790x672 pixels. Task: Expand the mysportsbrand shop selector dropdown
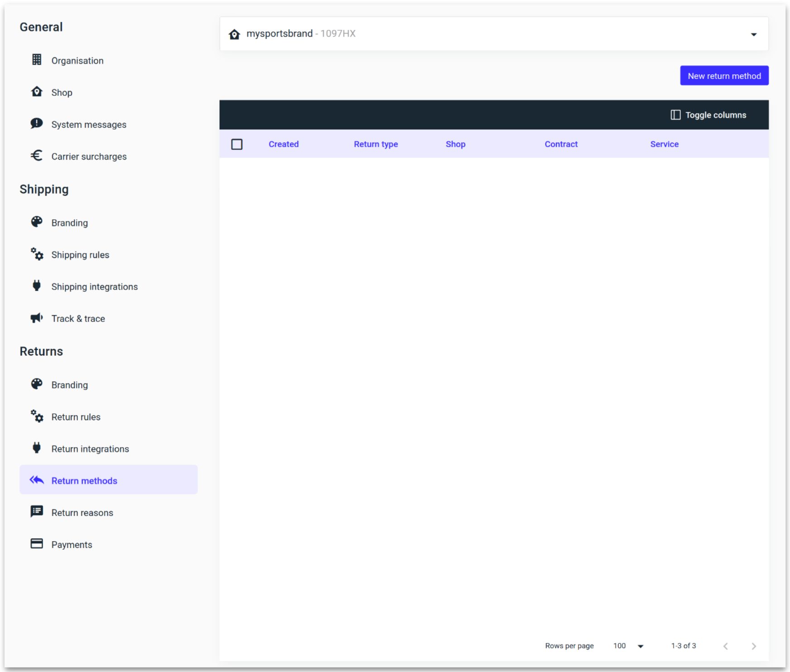click(x=753, y=34)
